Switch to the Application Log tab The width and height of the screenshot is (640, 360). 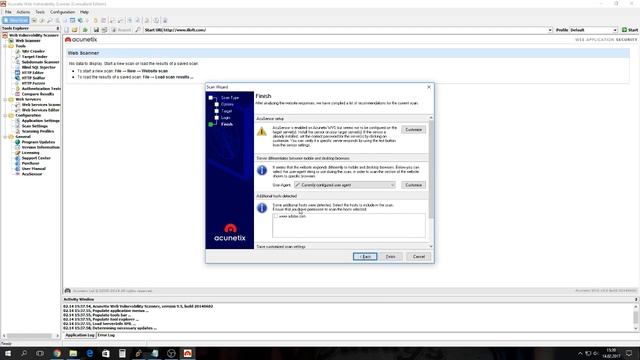pos(80,335)
